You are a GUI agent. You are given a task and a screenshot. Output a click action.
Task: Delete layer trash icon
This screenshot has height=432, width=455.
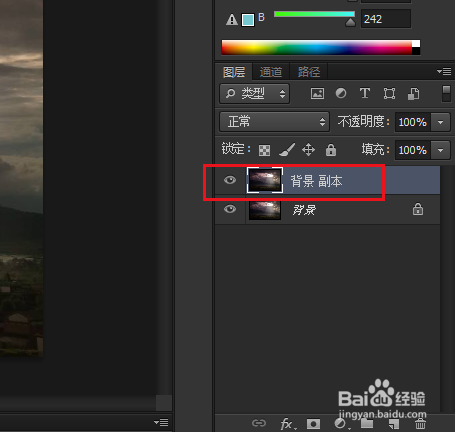click(x=420, y=423)
